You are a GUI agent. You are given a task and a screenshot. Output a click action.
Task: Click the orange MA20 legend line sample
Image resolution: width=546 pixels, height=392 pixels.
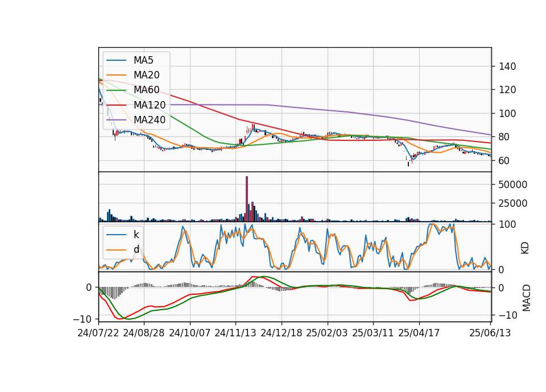click(116, 75)
